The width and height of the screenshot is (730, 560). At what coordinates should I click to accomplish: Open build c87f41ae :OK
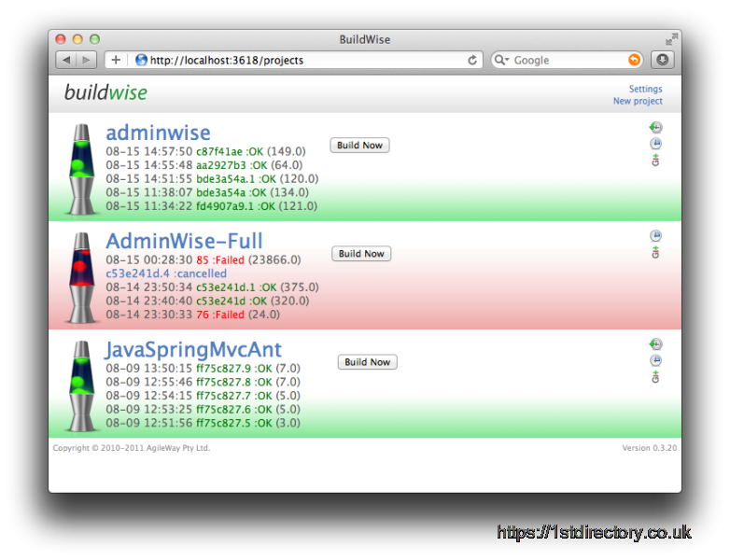[230, 152]
